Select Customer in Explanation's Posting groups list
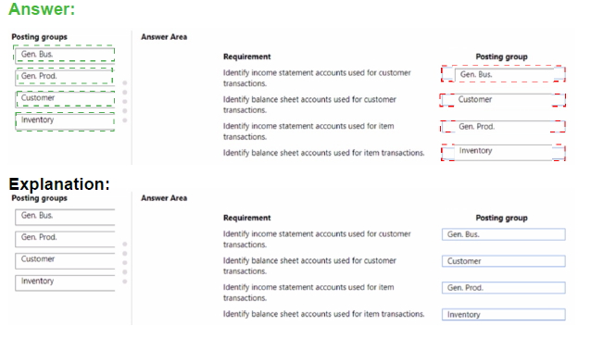603x364 pixels. point(65,260)
